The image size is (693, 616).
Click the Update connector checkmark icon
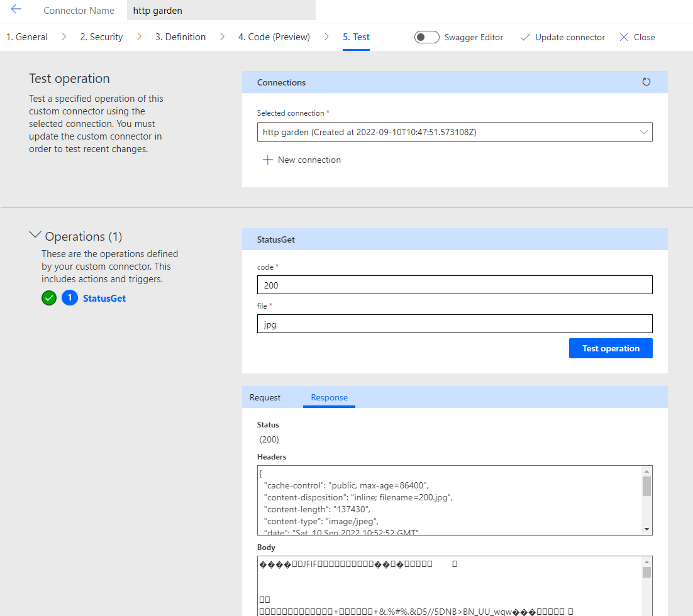click(x=525, y=37)
